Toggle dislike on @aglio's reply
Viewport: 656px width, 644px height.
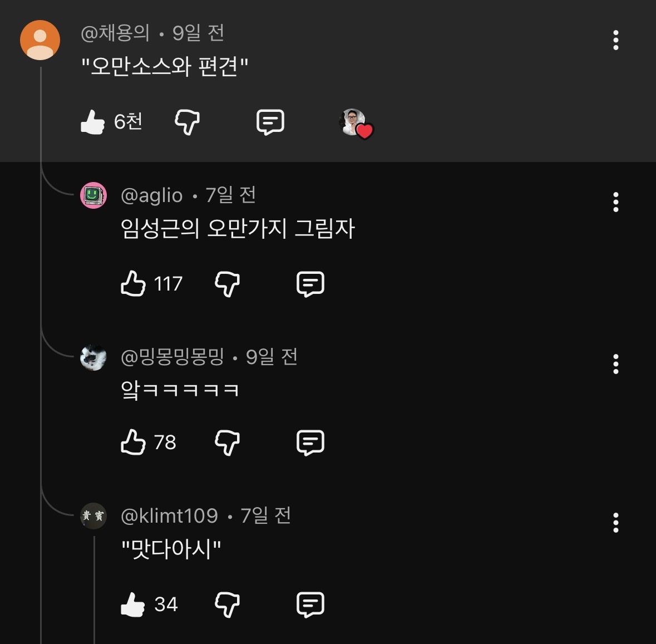[227, 284]
